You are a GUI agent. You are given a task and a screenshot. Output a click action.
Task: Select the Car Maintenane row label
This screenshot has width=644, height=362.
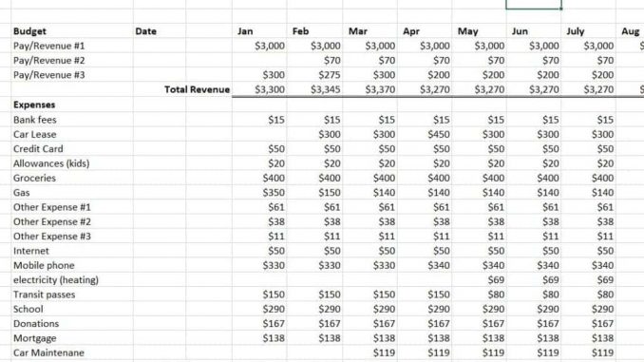72,352
